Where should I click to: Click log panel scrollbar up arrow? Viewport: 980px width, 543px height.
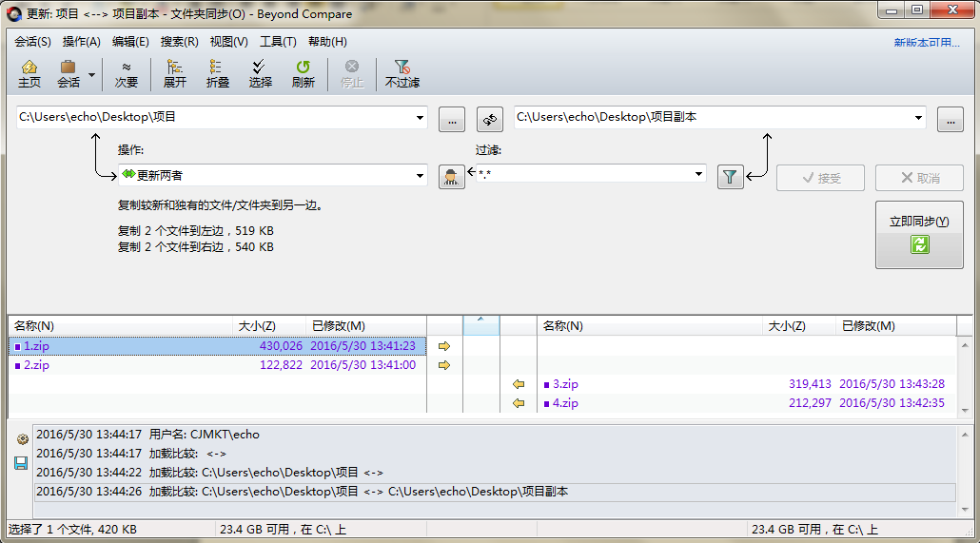pos(965,435)
